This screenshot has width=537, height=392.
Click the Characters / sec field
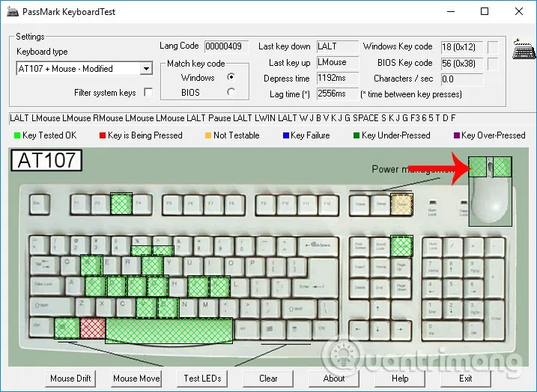[462, 79]
